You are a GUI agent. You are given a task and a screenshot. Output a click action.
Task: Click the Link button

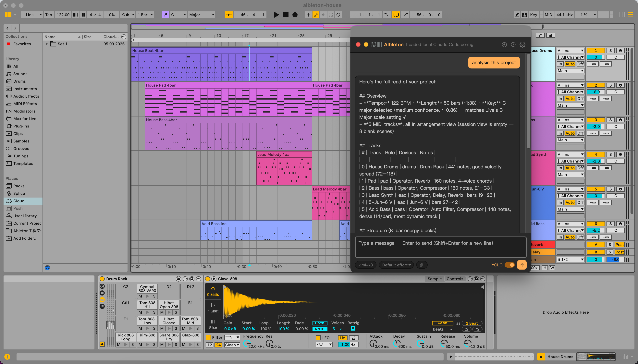point(30,15)
